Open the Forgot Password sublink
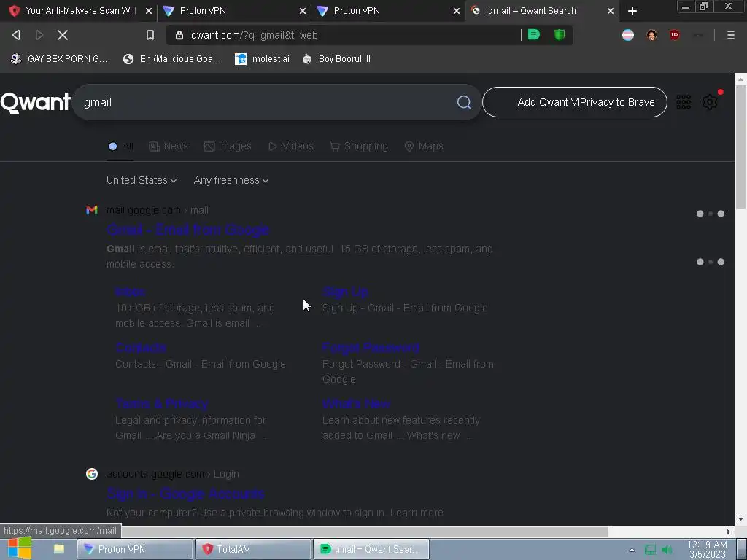The height and width of the screenshot is (560, 747). pos(371,347)
